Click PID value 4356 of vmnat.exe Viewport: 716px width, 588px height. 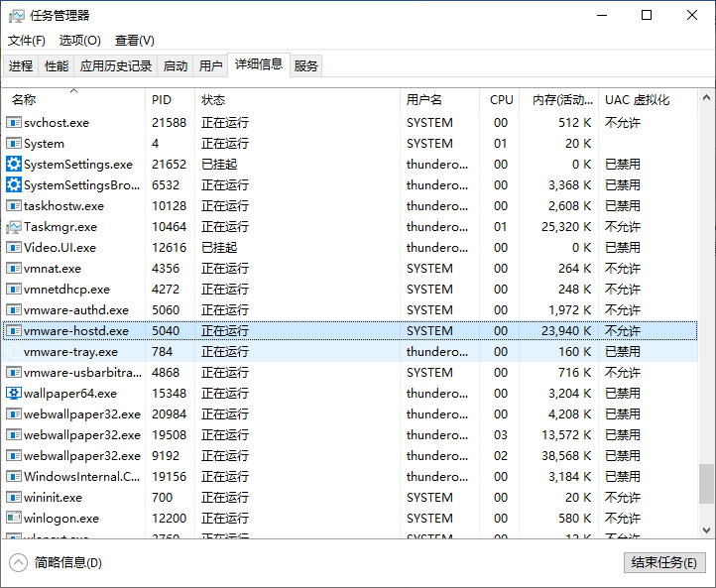166,268
